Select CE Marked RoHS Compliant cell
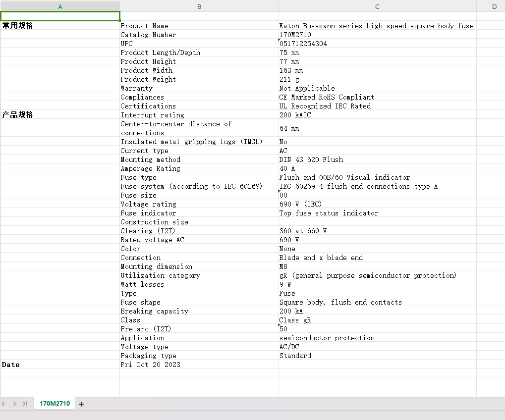The image size is (505, 420). [377, 97]
